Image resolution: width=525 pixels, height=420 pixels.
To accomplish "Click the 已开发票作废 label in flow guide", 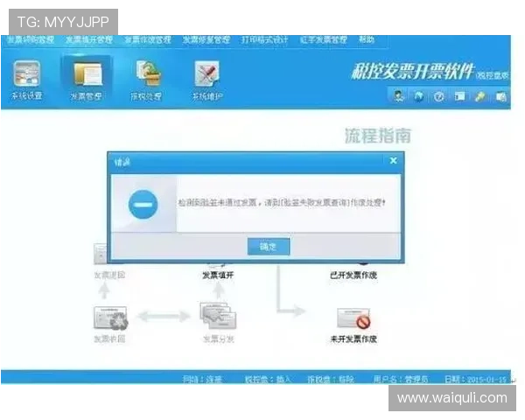I will point(353,276).
